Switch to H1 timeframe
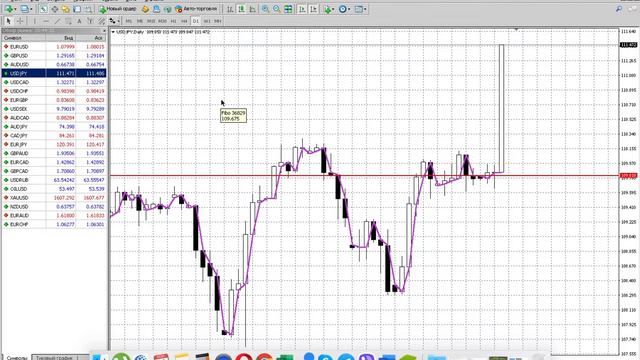 pyautogui.click(x=173, y=21)
